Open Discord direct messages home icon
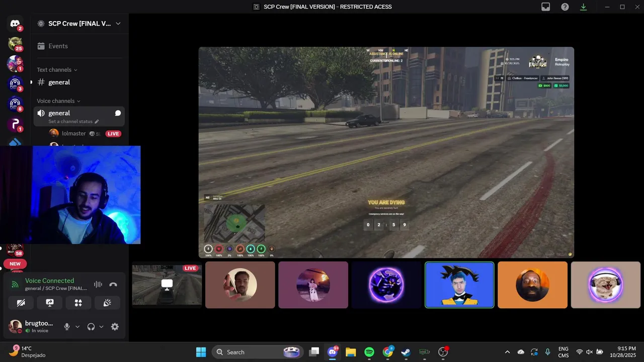 pyautogui.click(x=15, y=24)
